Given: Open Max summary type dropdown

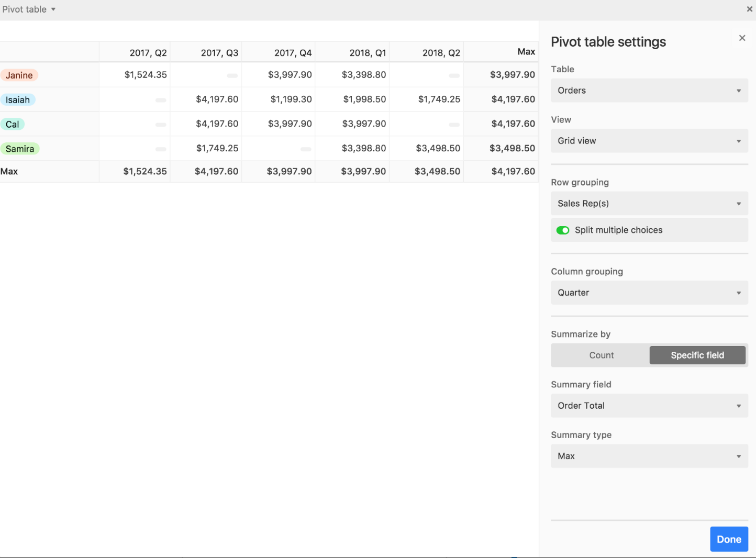Looking at the screenshot, I should [649, 456].
